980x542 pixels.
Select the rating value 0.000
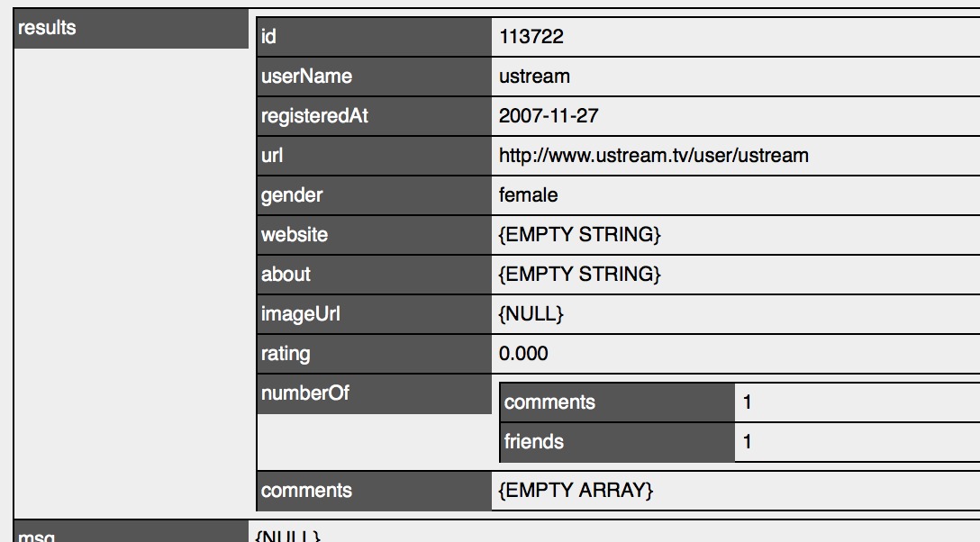[x=523, y=354]
